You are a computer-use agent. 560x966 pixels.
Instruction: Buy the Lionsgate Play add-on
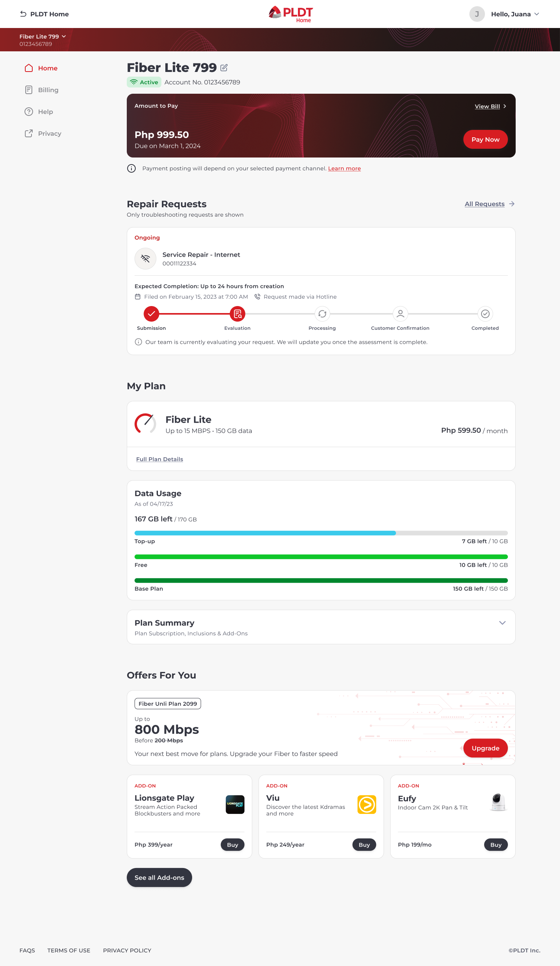pyautogui.click(x=233, y=845)
